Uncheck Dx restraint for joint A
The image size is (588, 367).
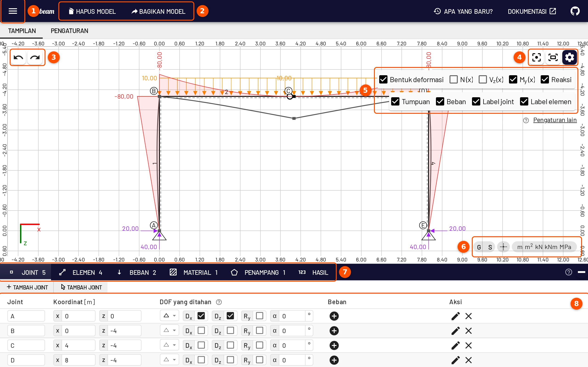point(201,316)
